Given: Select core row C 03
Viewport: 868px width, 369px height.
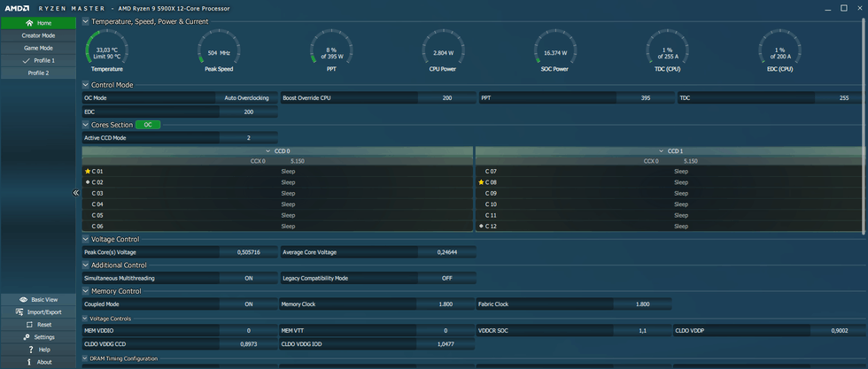Looking at the screenshot, I should coord(277,193).
